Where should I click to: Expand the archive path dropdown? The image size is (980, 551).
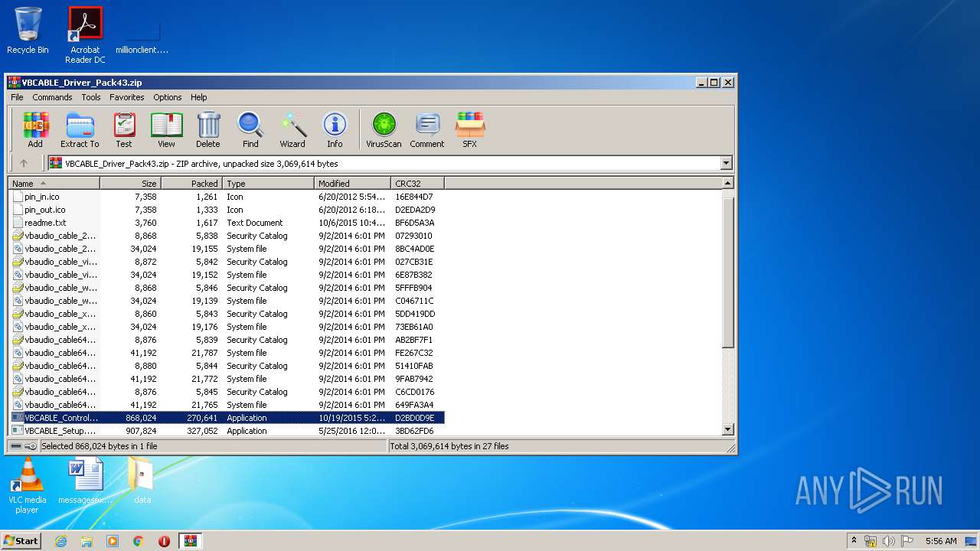[726, 163]
